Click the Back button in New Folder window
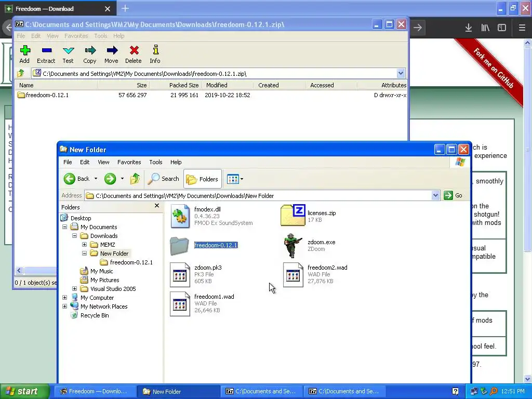The height and width of the screenshot is (399, 532). pyautogui.click(x=77, y=179)
